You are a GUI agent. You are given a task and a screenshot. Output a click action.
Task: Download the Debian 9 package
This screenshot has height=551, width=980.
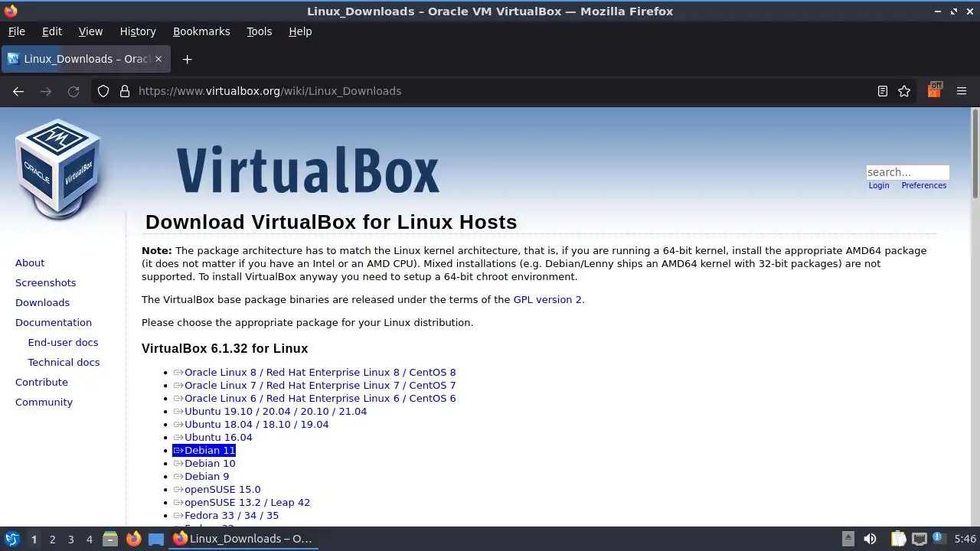click(201, 476)
